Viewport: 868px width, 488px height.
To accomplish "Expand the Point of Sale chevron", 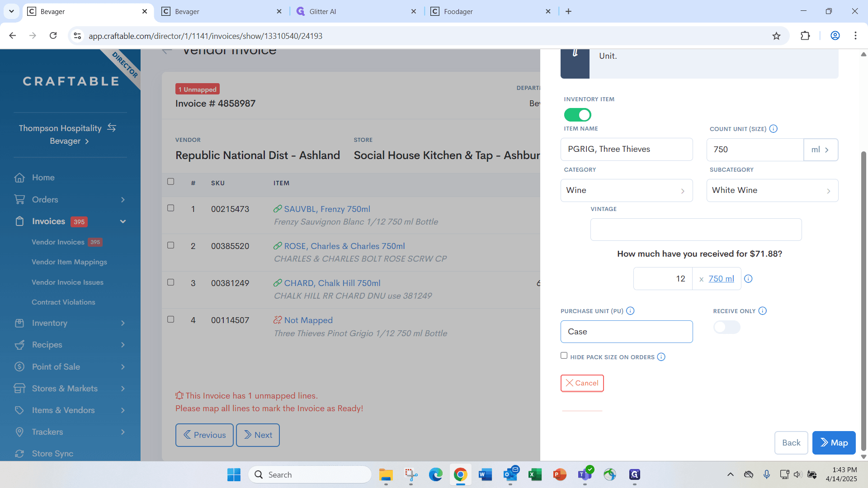I will 123,367.
